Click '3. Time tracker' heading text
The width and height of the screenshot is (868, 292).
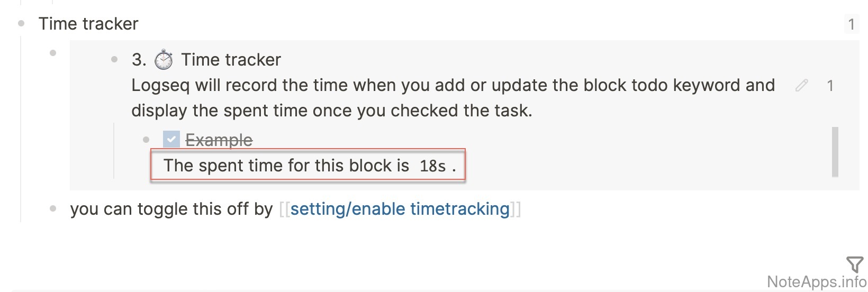click(231, 60)
